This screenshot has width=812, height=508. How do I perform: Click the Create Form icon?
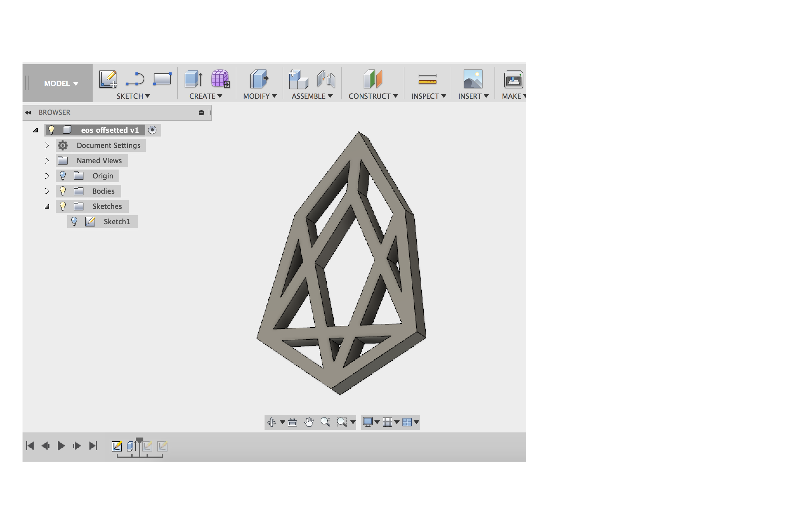[220, 79]
